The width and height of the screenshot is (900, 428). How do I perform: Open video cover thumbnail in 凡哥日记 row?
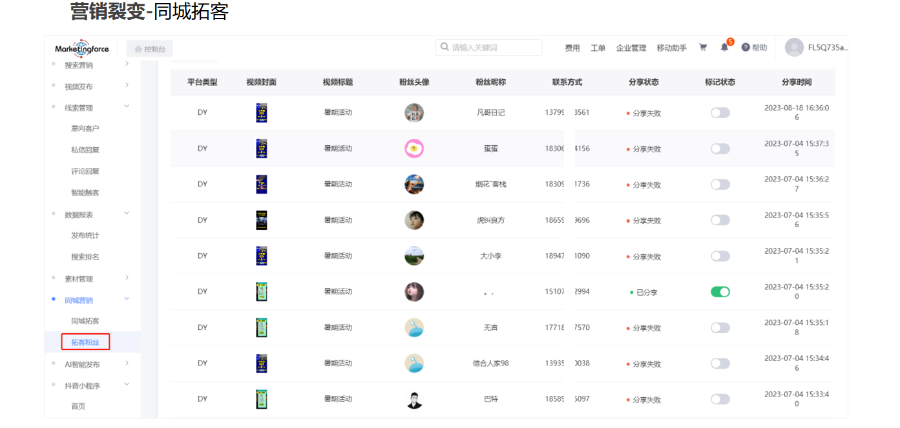tap(261, 112)
